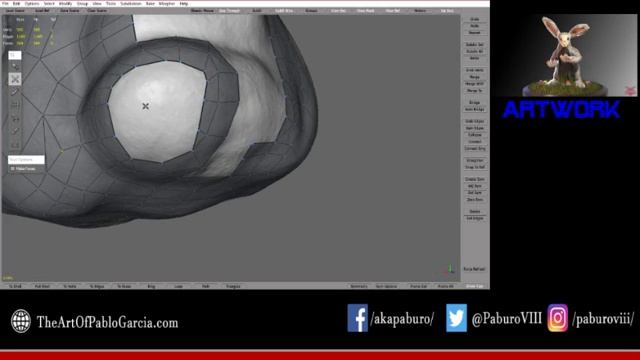This screenshot has height=360, width=640.
Task: Click the Subdiv Sel button
Action: 475,44
